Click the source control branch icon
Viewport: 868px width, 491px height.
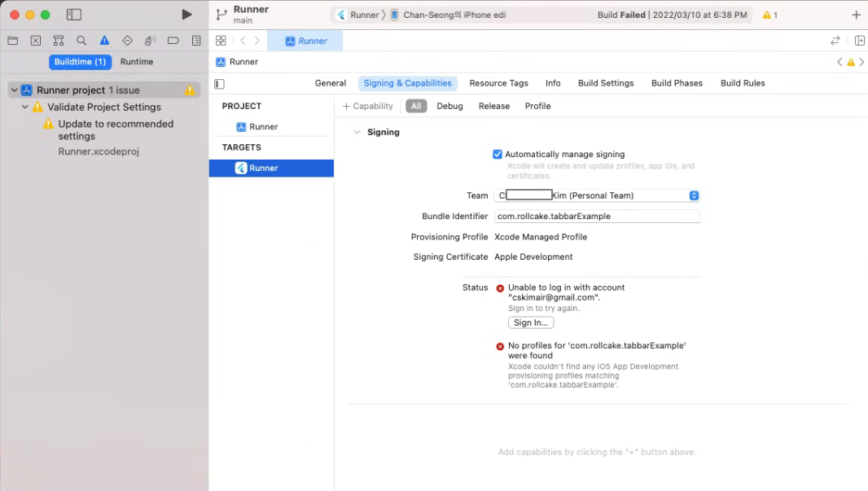click(x=221, y=15)
